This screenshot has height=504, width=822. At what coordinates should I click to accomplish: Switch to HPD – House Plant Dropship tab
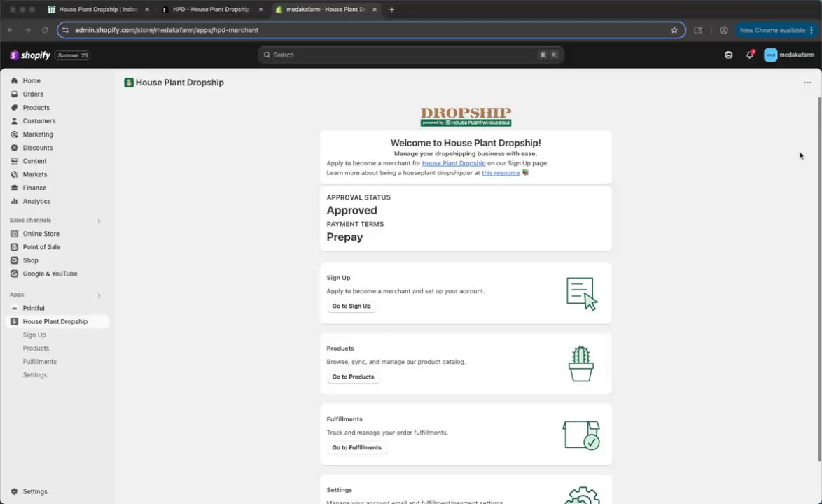211,9
